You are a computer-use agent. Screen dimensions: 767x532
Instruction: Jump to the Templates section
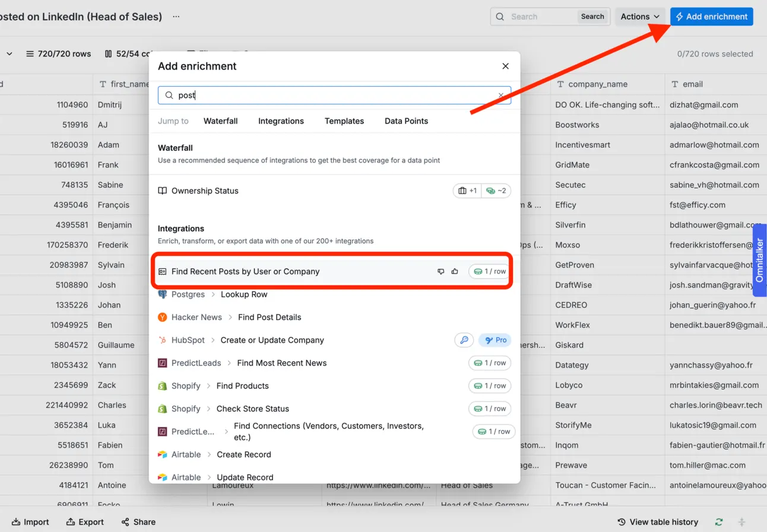(344, 121)
